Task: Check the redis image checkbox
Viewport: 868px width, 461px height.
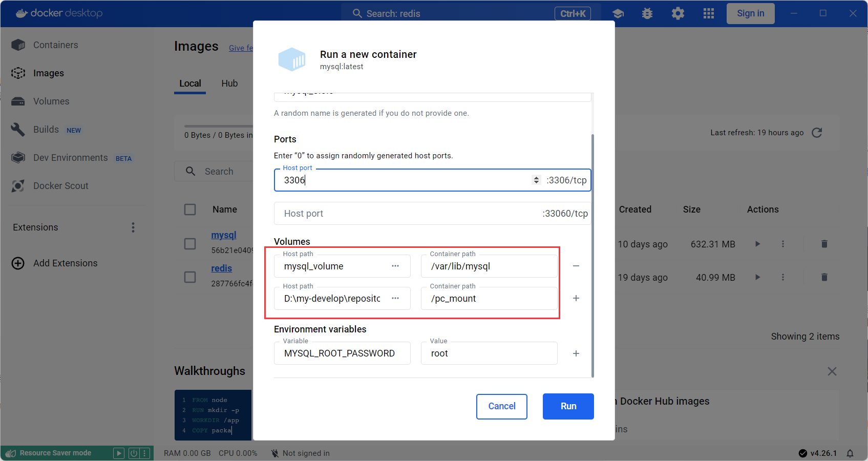Action: click(x=190, y=277)
